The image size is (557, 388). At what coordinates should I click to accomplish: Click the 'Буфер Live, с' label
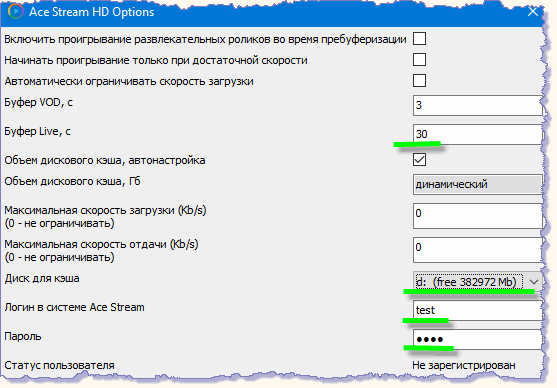tap(37, 131)
